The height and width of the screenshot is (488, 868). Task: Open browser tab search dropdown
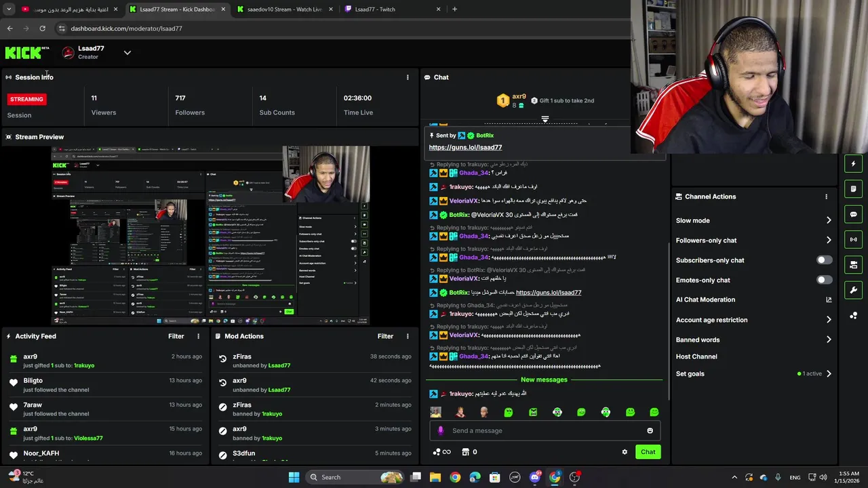click(x=9, y=9)
